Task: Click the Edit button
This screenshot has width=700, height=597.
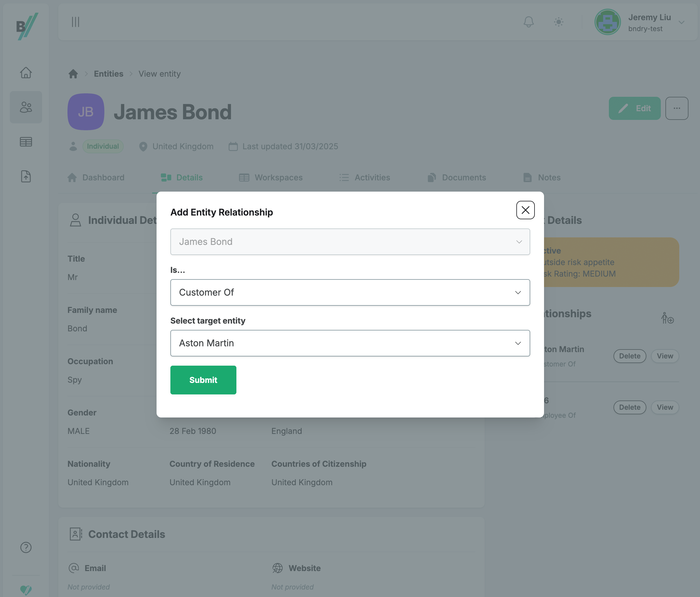Action: click(x=635, y=108)
